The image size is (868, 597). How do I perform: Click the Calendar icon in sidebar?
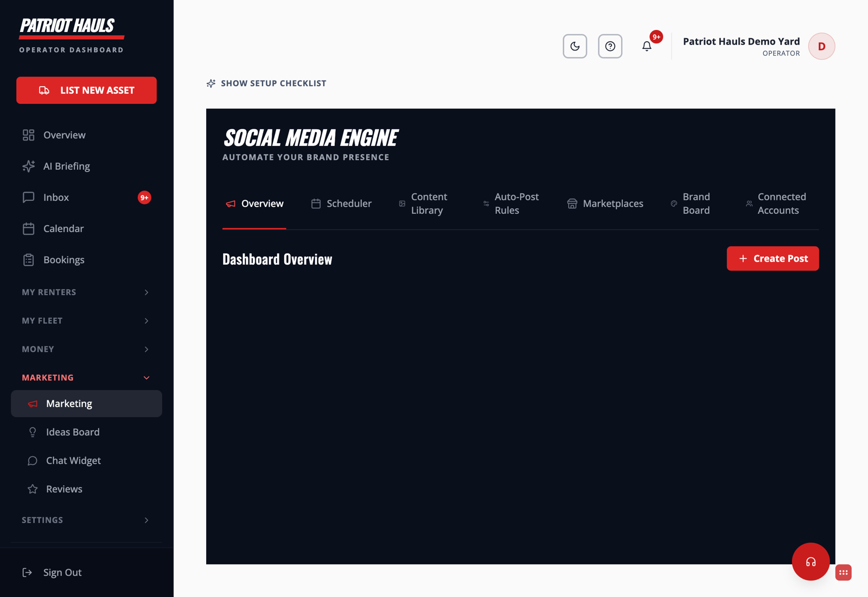[x=29, y=228]
